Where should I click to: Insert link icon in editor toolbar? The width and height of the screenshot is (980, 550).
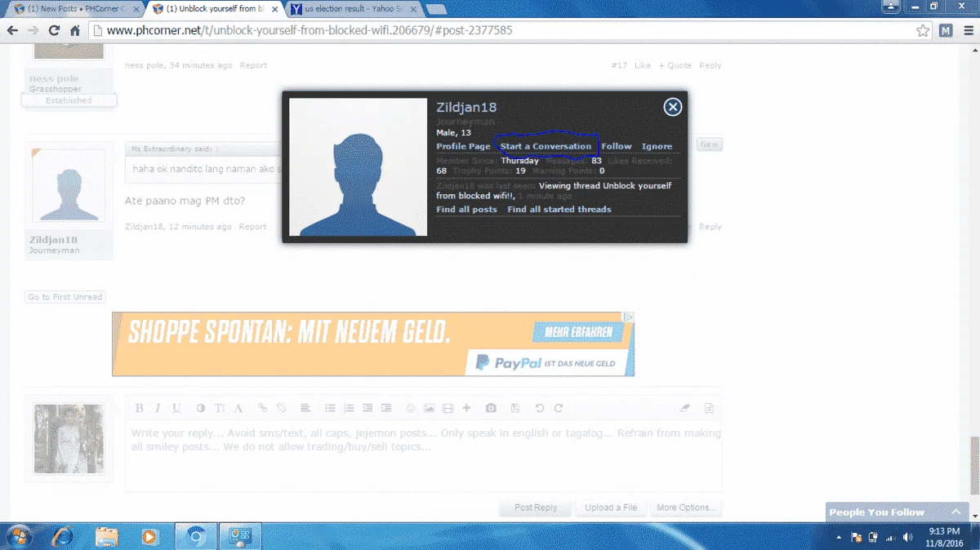pyautogui.click(x=263, y=408)
